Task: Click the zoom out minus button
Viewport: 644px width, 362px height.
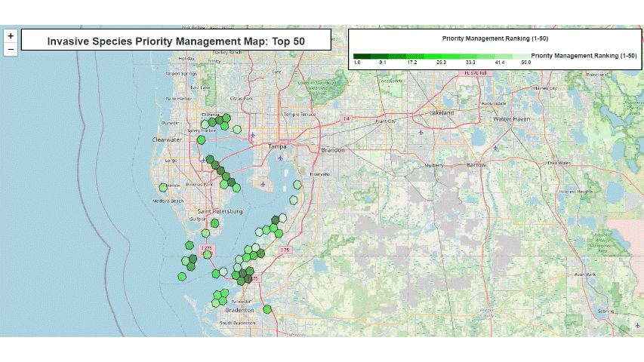Action: [11, 50]
